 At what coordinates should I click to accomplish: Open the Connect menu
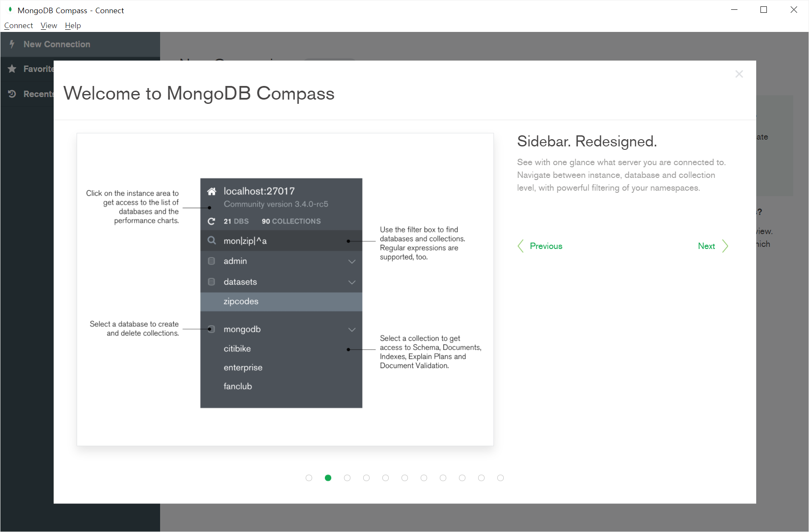pyautogui.click(x=18, y=26)
